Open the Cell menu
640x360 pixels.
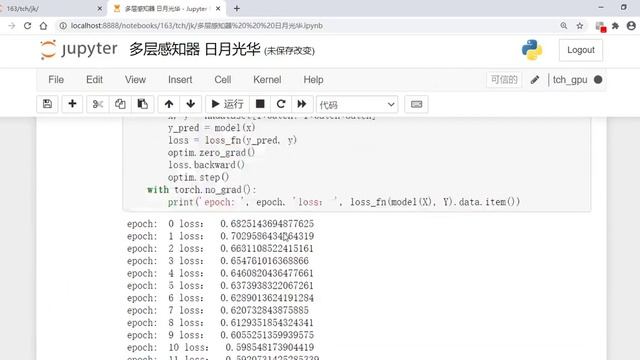(x=223, y=80)
